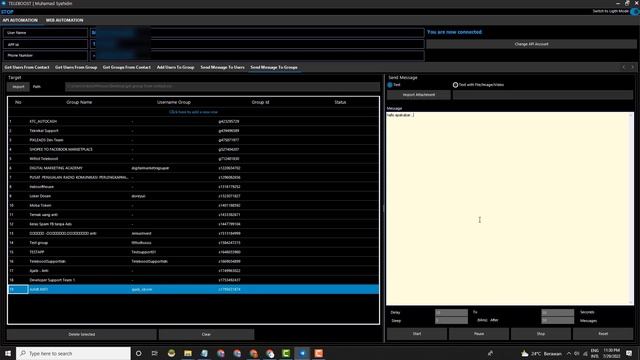Click the Phone Number input field
640x360 pixels.
point(257,56)
